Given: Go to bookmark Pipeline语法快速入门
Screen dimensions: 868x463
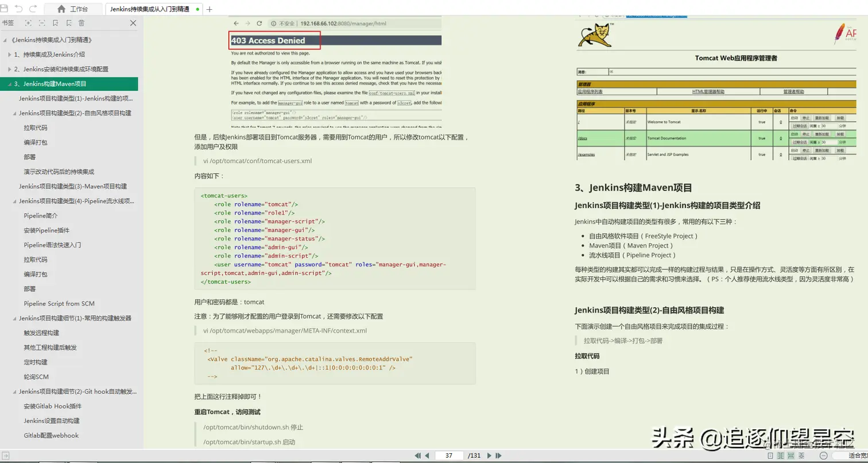Looking at the screenshot, I should 52,245.
